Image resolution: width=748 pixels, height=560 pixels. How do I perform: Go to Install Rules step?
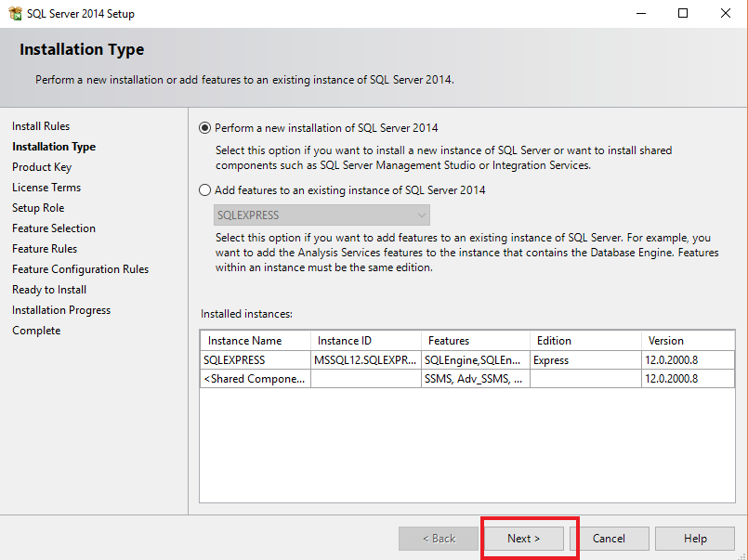click(x=41, y=125)
